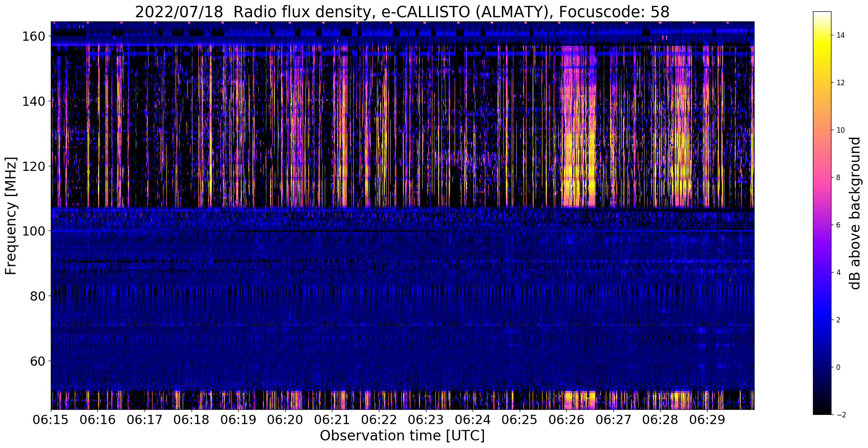This screenshot has width=868, height=448.
Task: Click the colorbar tick label 14
Action: (841, 35)
